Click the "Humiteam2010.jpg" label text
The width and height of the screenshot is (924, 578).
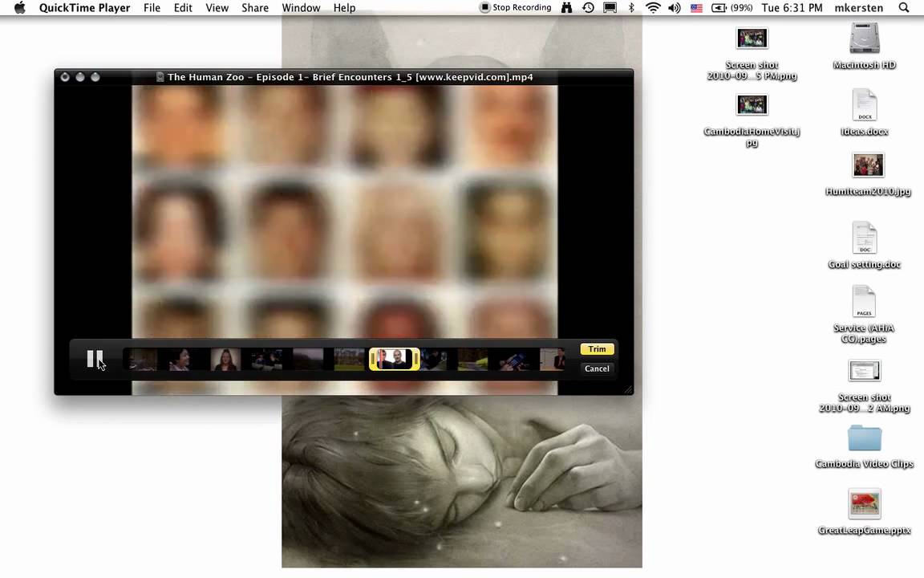[868, 191]
